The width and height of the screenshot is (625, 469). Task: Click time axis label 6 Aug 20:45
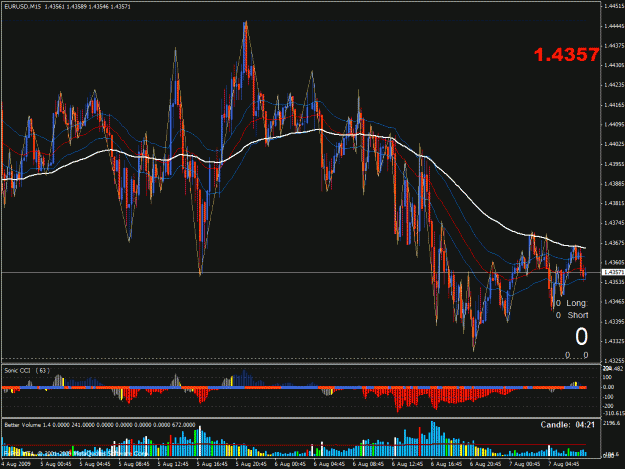pos(485,464)
